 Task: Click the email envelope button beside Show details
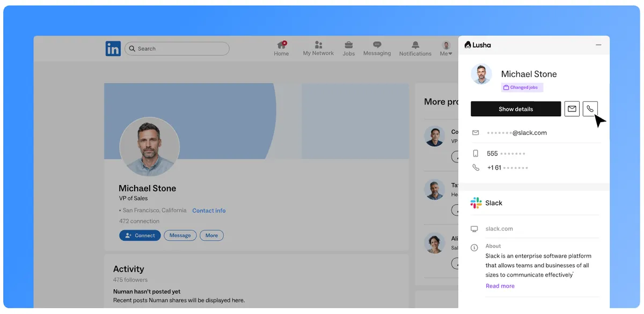pos(572,109)
